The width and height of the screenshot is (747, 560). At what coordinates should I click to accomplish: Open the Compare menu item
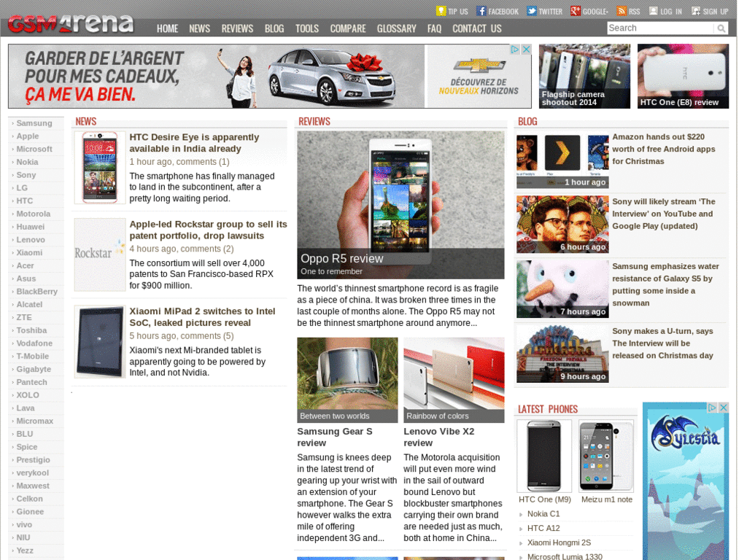(348, 28)
